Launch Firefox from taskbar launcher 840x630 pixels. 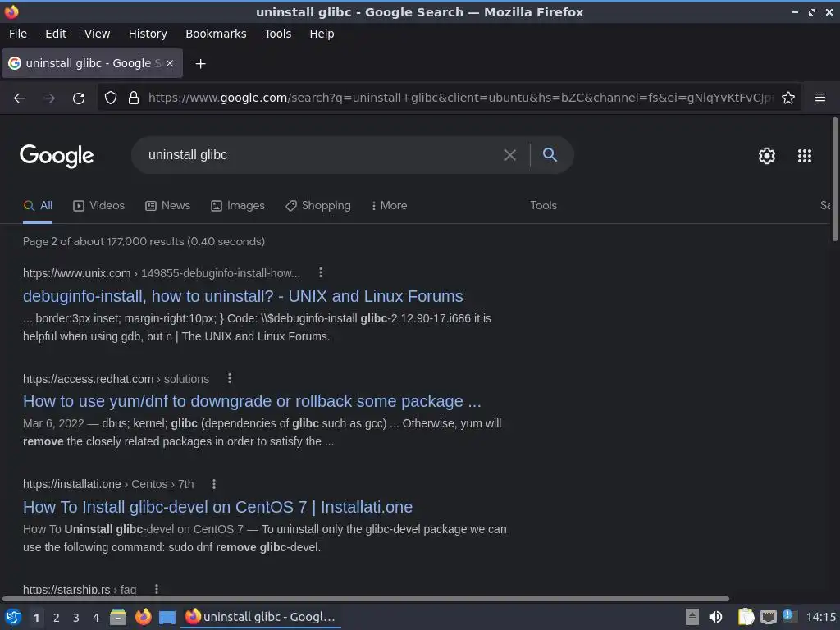(x=143, y=617)
